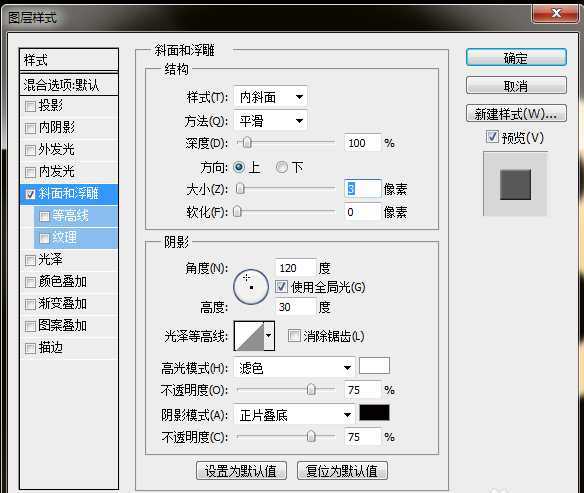
Task: Click the 软化 value field showing 0
Action: point(362,212)
